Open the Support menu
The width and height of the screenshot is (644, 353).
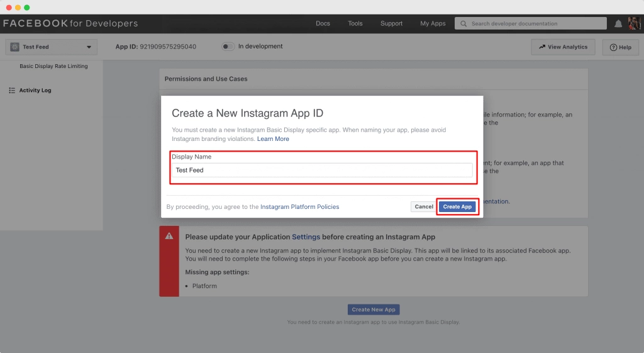[391, 23]
